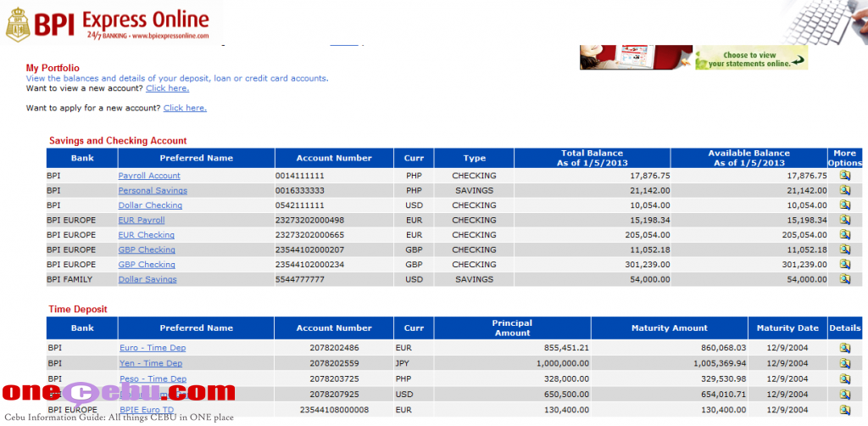Click the Maturity Date column header
The image size is (868, 426).
[787, 328]
